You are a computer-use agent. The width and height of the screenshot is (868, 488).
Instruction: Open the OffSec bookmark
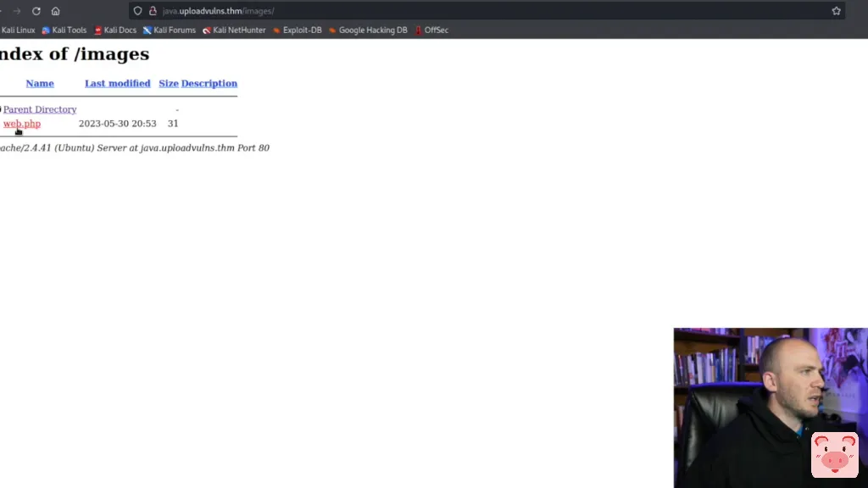pyautogui.click(x=431, y=30)
